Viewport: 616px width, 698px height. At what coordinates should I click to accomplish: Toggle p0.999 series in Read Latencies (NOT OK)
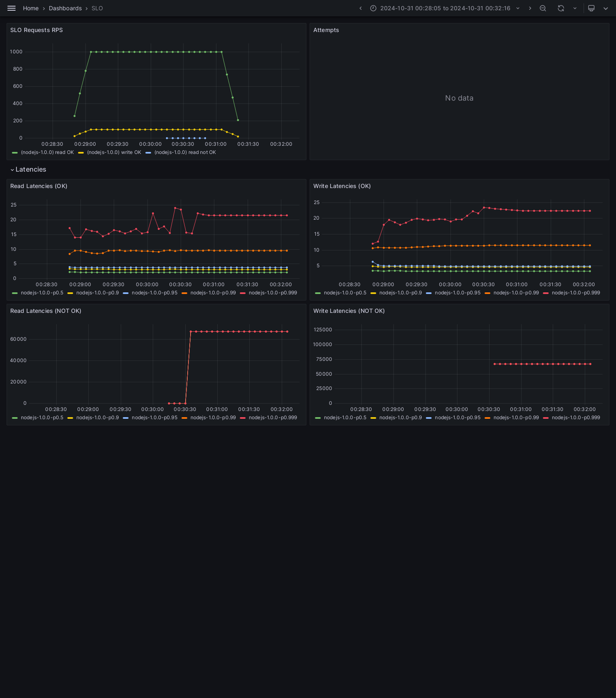pos(273,418)
